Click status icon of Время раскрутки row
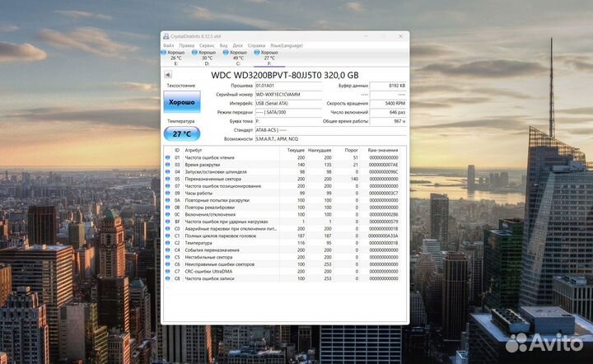Viewport: 593px width, 364px height. (167, 165)
